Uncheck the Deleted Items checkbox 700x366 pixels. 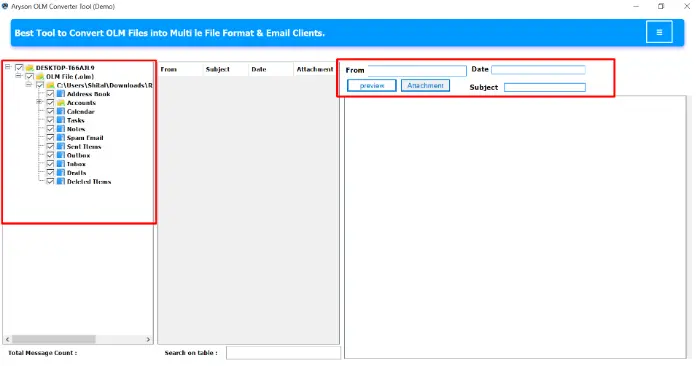tap(50, 182)
